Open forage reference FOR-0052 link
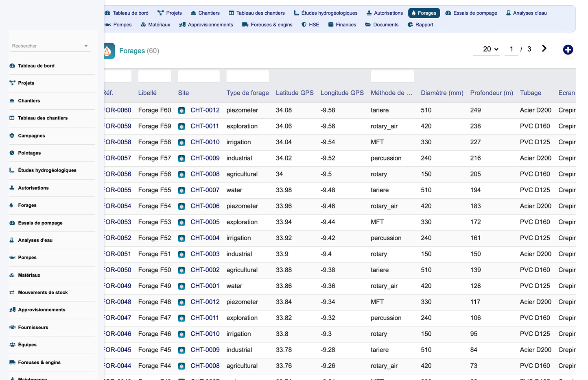This screenshot has width=588, height=380. point(118,238)
